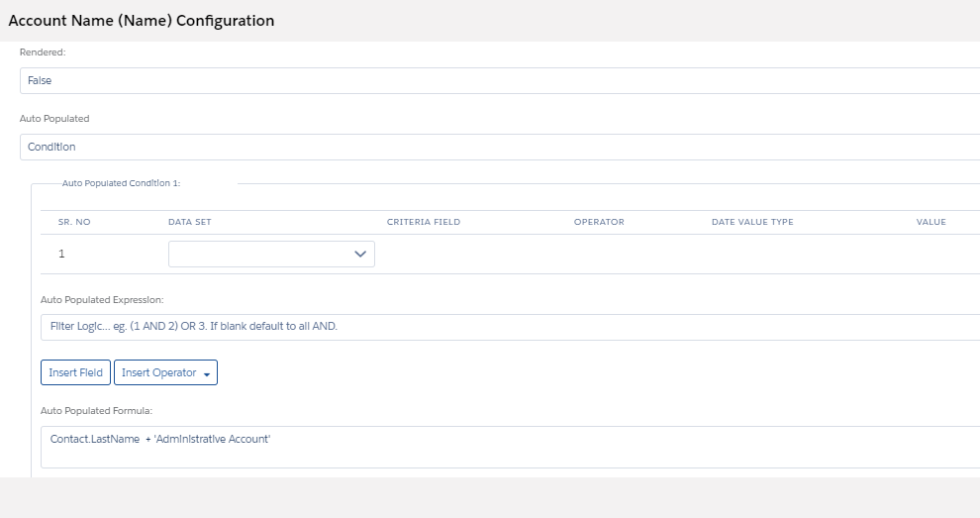Select the empty Data Set combo box
Screen dimensions: 980x518
262,255
